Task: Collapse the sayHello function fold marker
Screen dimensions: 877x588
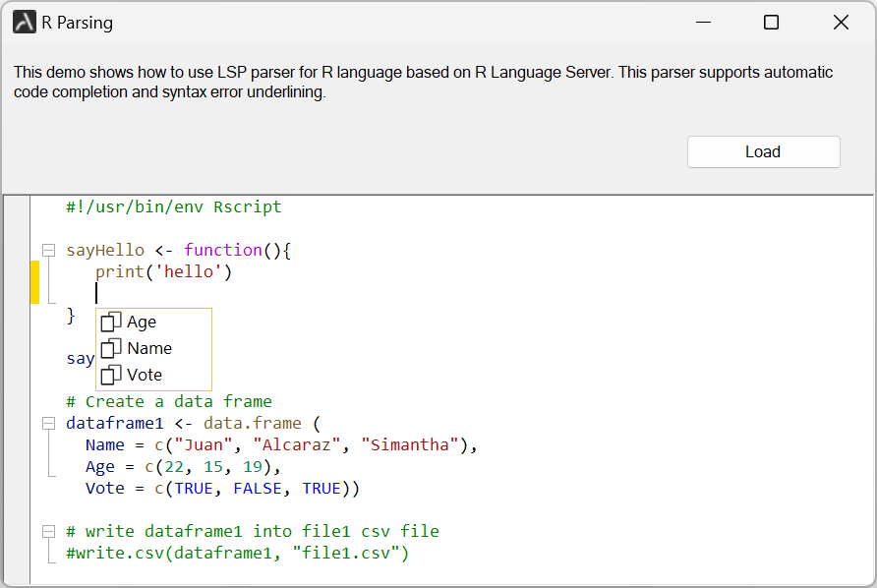Action: tap(49, 250)
